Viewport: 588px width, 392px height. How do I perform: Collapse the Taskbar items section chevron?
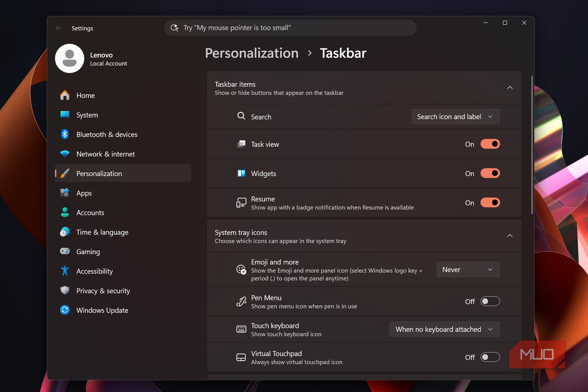[510, 88]
